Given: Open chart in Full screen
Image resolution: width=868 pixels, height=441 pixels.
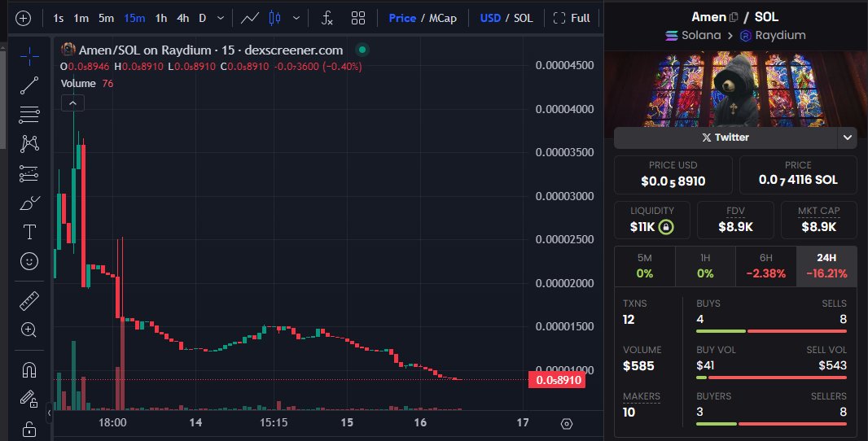Looking at the screenshot, I should [572, 18].
